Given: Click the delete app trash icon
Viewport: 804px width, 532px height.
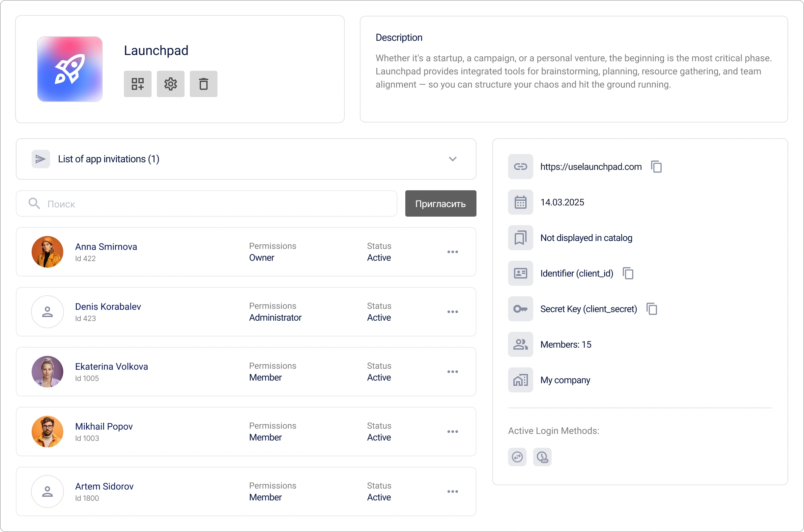Looking at the screenshot, I should pyautogui.click(x=203, y=84).
